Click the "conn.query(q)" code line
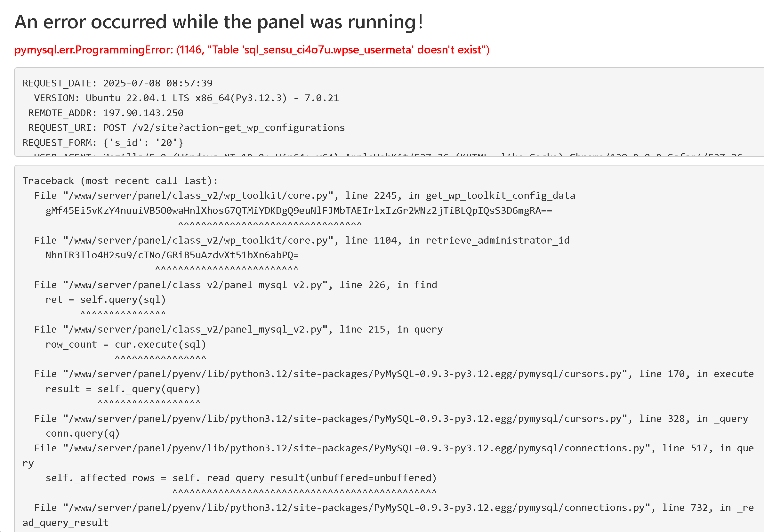 [83, 433]
